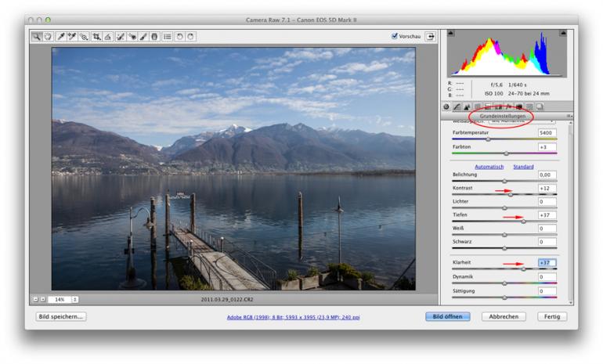Uncheck the Vorschau checkbox
The height and width of the screenshot is (364, 603).
[394, 36]
